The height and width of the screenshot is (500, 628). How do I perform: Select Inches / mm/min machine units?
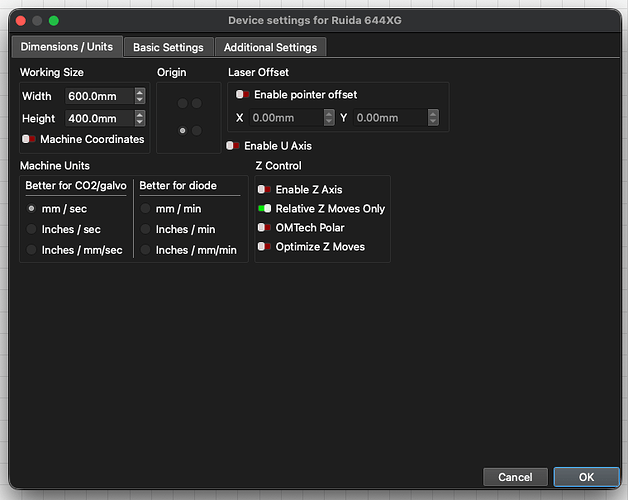(x=145, y=250)
